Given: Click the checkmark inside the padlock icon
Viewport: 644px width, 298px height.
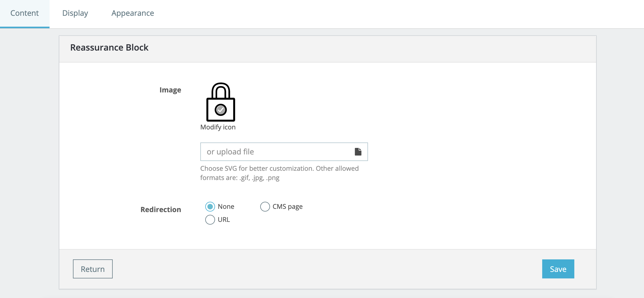Looking at the screenshot, I should 221,110.
